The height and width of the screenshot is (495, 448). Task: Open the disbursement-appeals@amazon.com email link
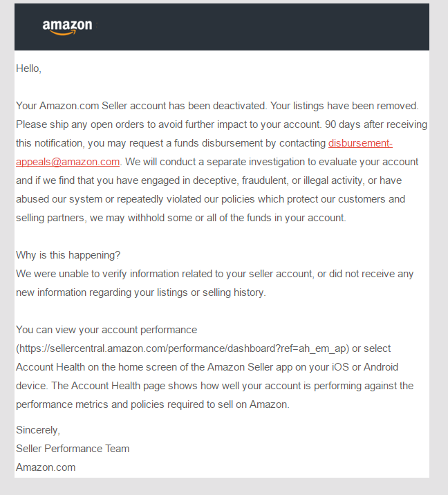[x=360, y=144]
